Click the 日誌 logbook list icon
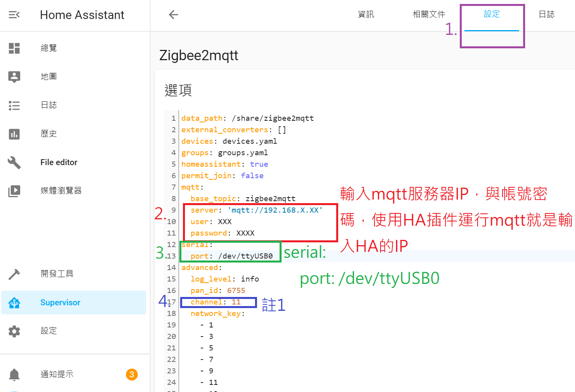 (14, 105)
